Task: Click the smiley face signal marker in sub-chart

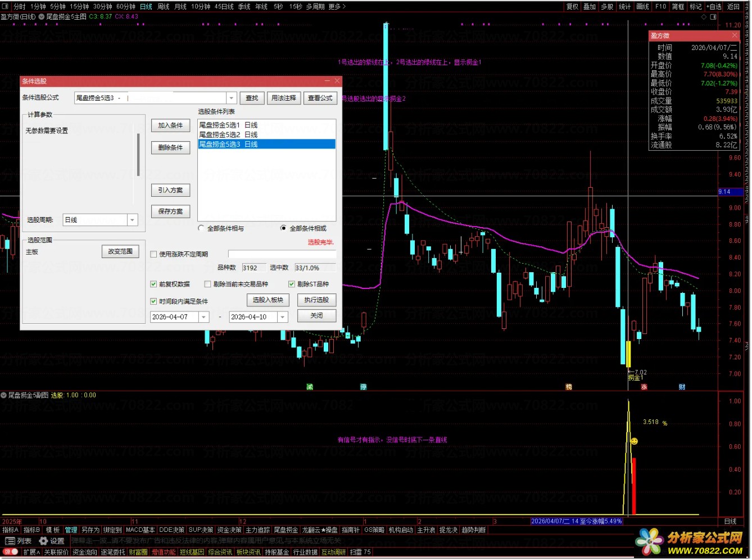Action: coord(634,441)
